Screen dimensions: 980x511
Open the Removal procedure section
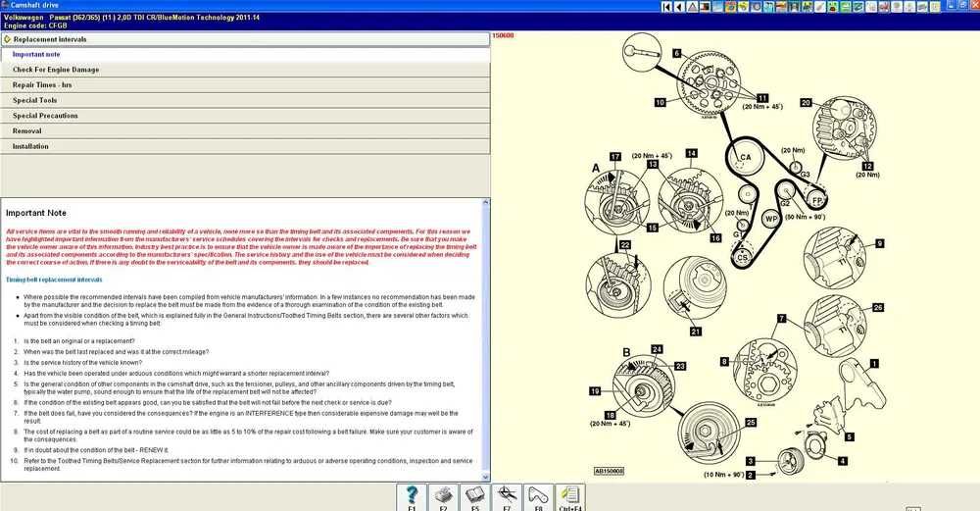pos(245,130)
